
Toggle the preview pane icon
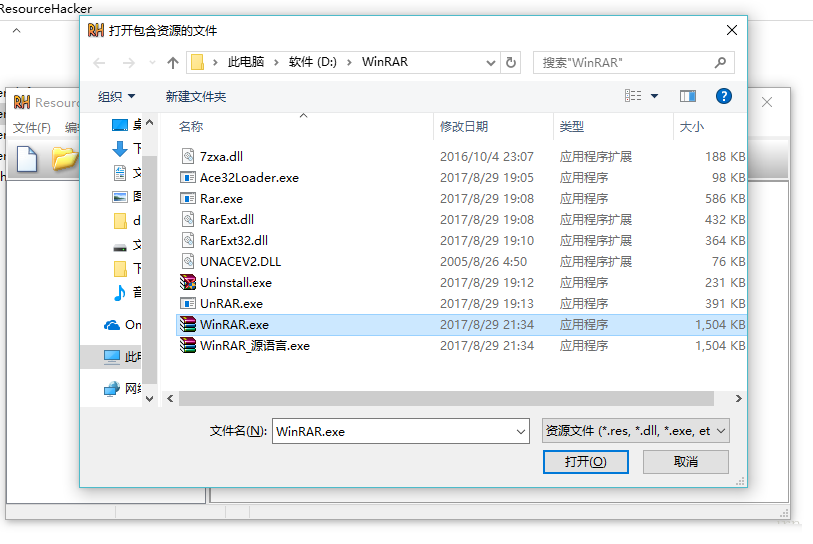point(688,96)
